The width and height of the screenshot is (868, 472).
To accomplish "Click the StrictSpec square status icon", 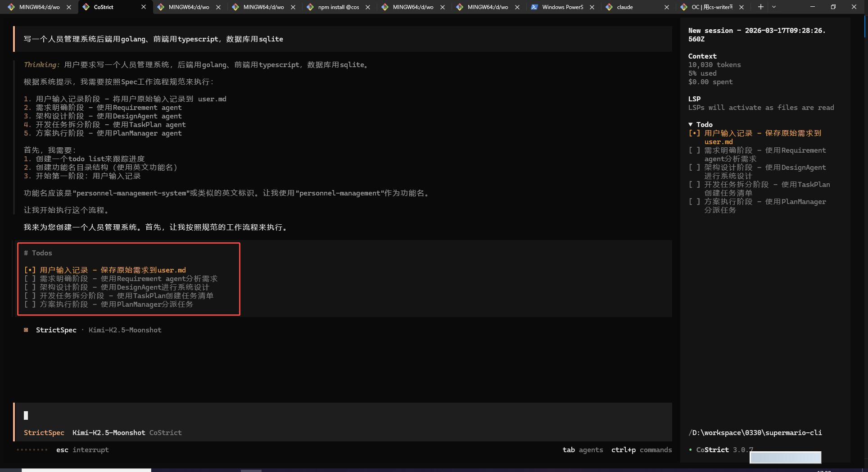I will [x=26, y=330].
